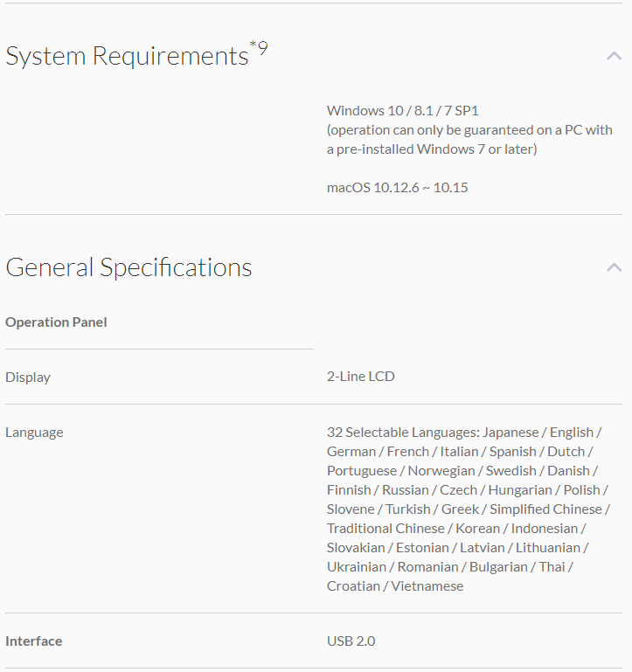Image resolution: width=632 pixels, height=672 pixels.
Task: Click the Language row label
Action: pyautogui.click(x=34, y=433)
